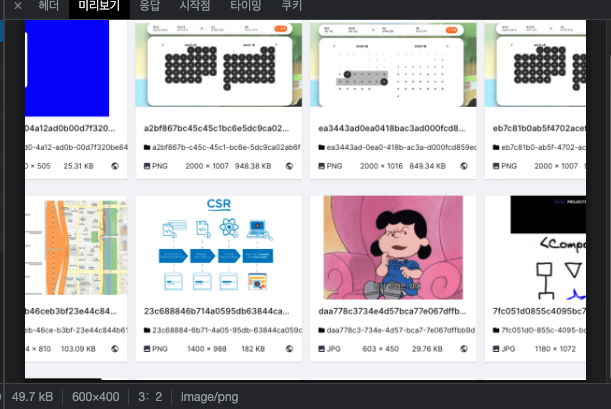Open the eb7c81b0 calendar thumbnail
The width and height of the screenshot is (611, 409).
pos(535,65)
